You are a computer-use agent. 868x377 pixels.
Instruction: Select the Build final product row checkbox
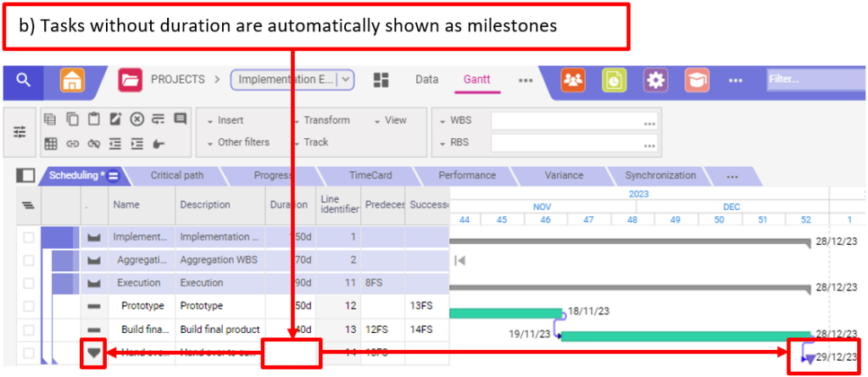pos(29,329)
